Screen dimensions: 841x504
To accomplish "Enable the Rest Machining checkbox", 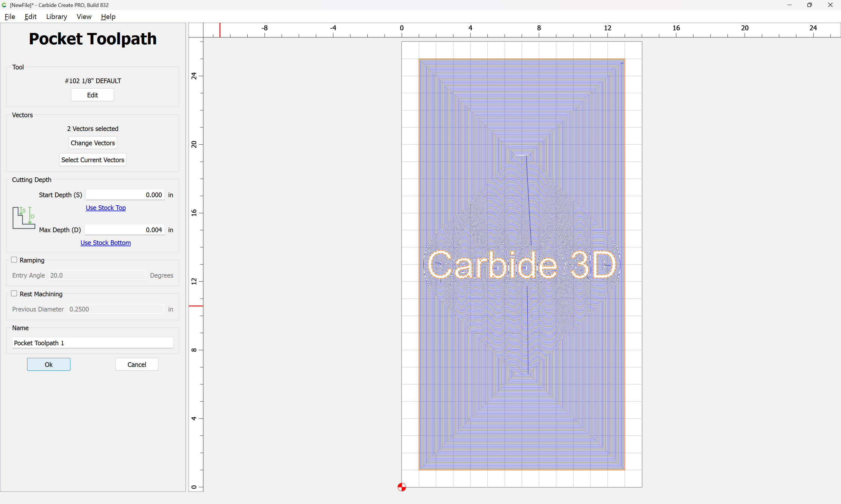I will tap(14, 294).
